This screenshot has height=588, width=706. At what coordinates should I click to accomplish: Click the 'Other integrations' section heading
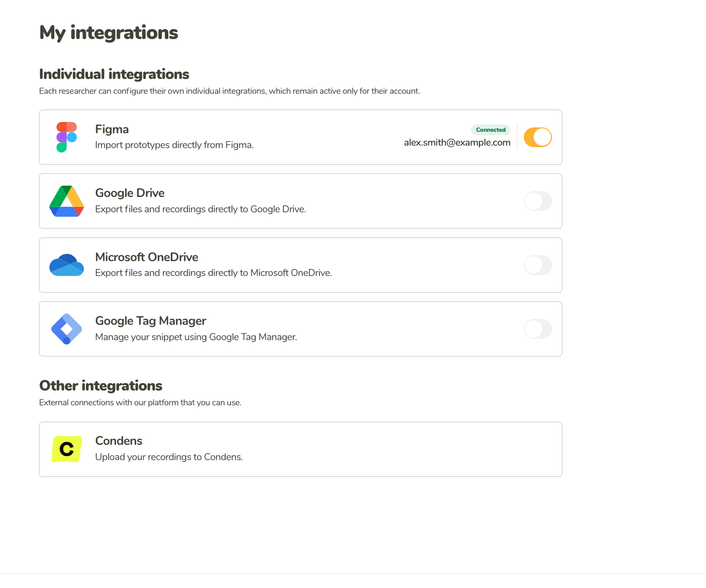pos(101,386)
